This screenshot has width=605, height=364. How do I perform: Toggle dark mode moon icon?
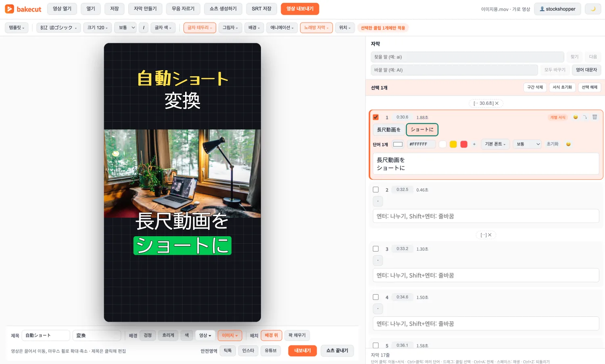[593, 9]
